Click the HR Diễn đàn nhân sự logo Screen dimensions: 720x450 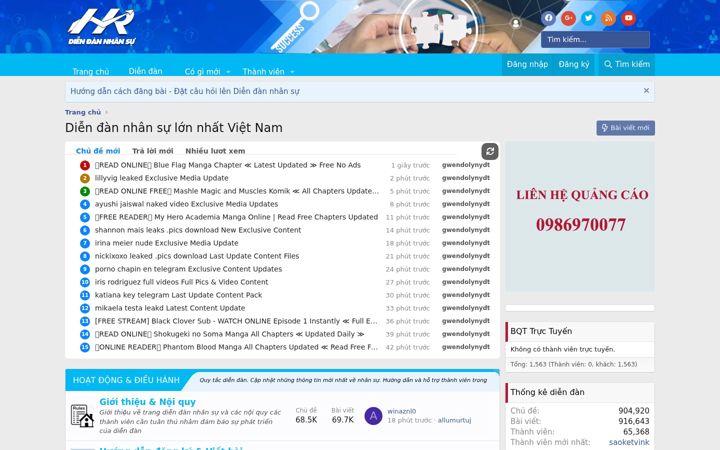pos(101,27)
